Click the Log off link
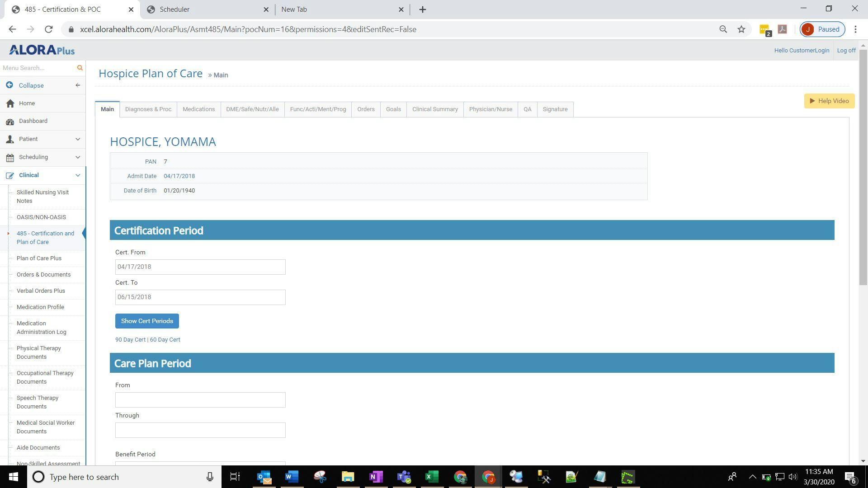This screenshot has width=868, height=488. (x=846, y=50)
